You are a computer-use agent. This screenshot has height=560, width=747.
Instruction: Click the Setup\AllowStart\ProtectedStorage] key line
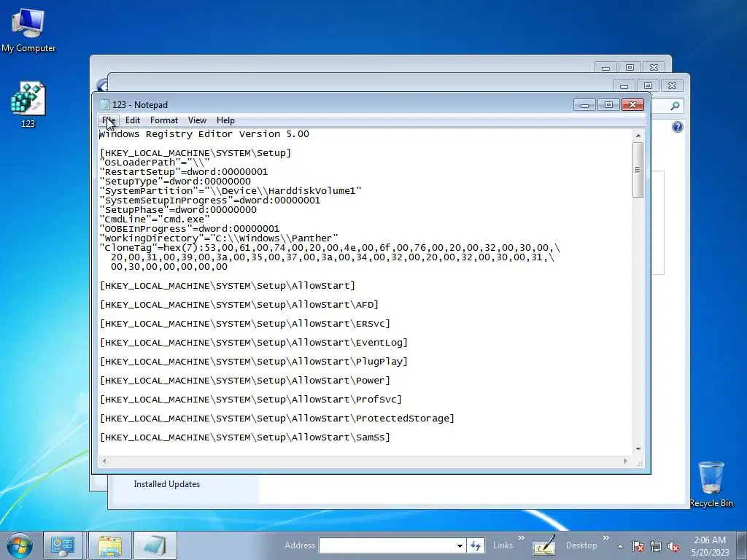tap(277, 419)
